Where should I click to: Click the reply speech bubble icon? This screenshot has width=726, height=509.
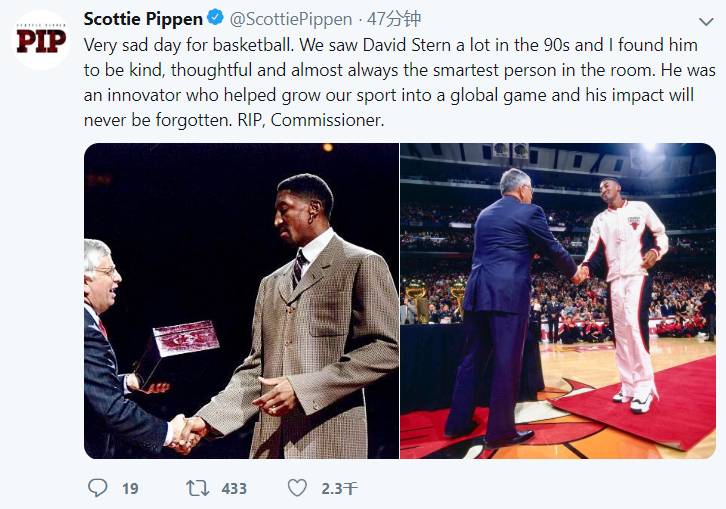click(97, 488)
